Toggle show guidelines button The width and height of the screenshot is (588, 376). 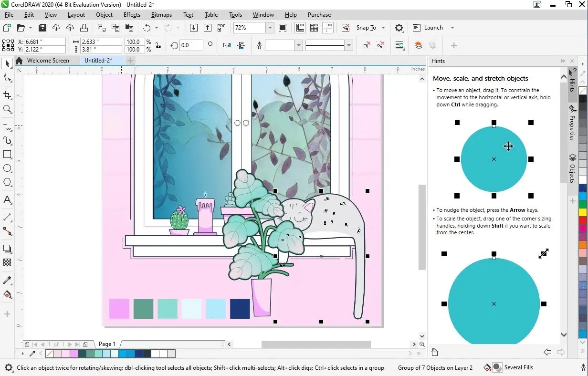coord(328,28)
